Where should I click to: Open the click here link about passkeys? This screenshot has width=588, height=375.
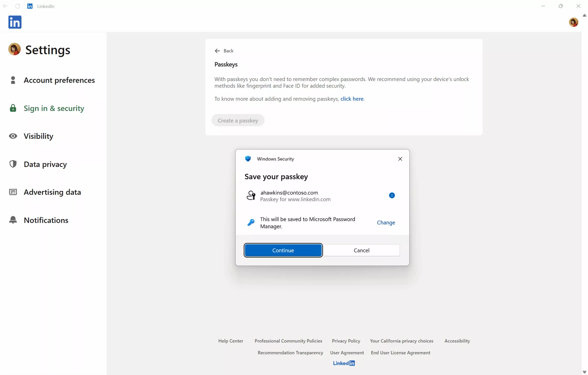352,99
